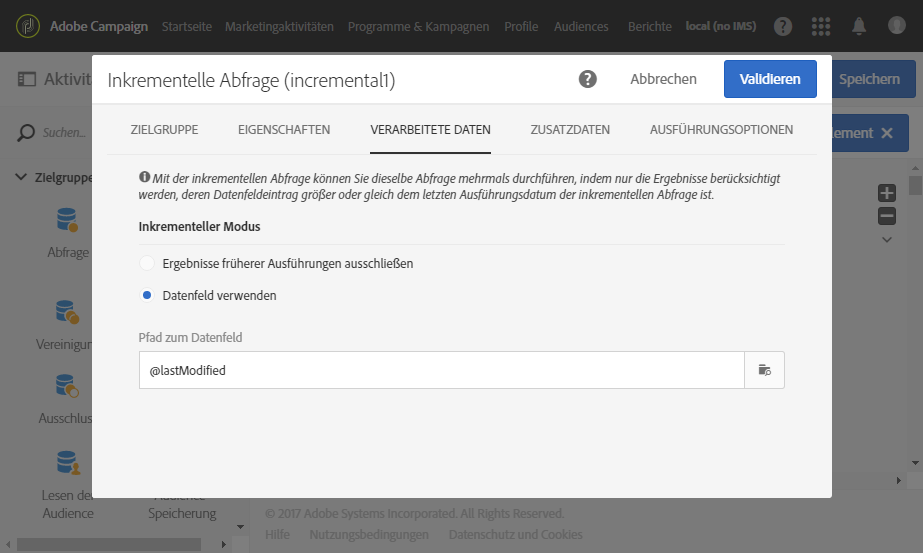Expand the chevron below zoom buttons
This screenshot has width=923, height=553.
[887, 240]
